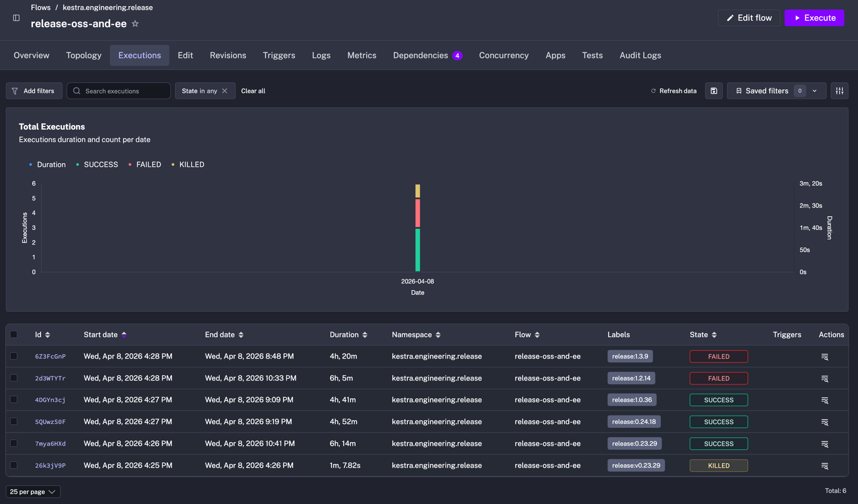The width and height of the screenshot is (858, 504).
Task: Open execution 6Z3FcGnP by its Id link
Action: tap(50, 357)
